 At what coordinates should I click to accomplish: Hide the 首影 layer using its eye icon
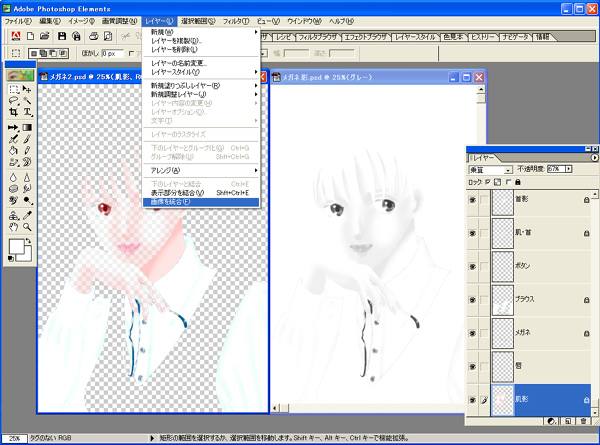point(473,200)
